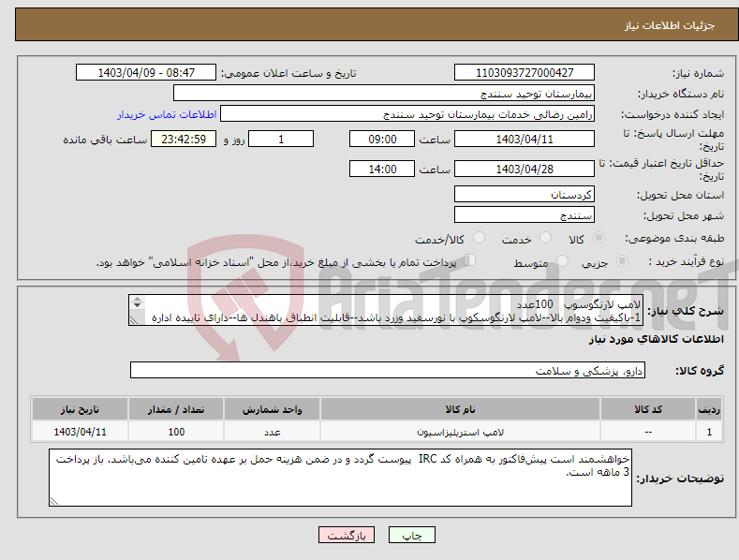Select the متوسط purchase type radio
The image size is (739, 560).
pyautogui.click(x=562, y=260)
